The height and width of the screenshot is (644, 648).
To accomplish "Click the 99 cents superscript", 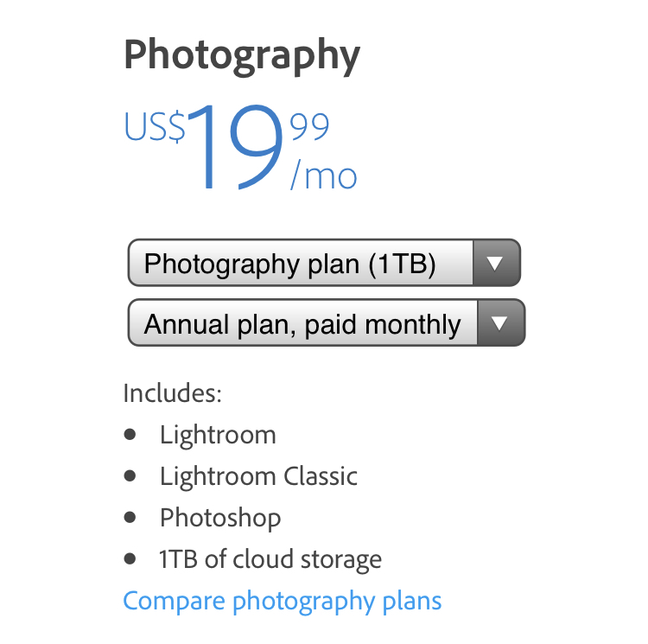I will pos(309,126).
